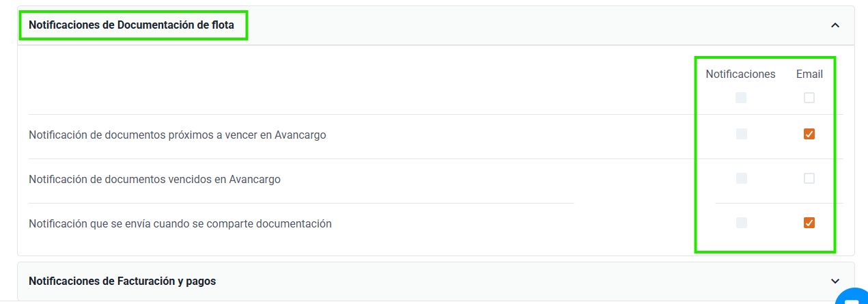
Task: Uncheck Email for se comparte documentación
Action: 809,223
